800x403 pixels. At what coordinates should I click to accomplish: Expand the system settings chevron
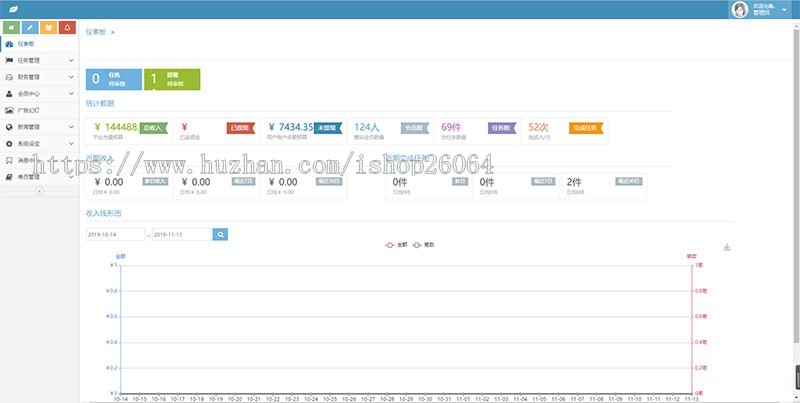(x=71, y=144)
